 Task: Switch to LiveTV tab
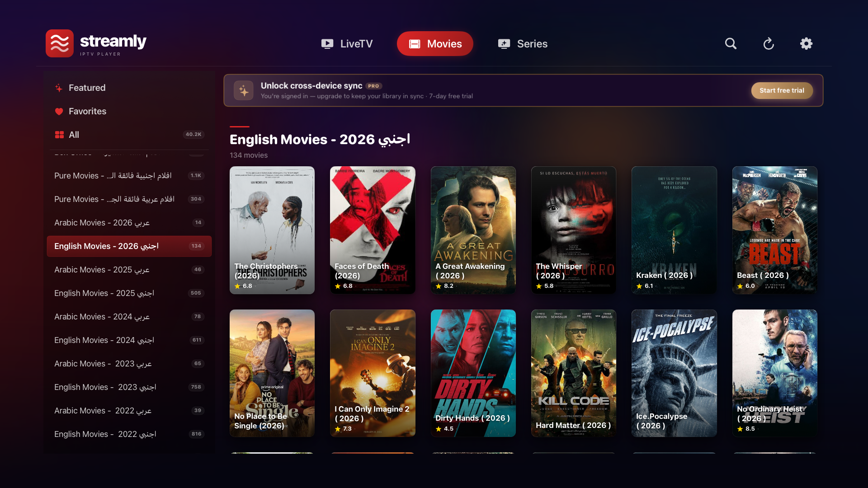(347, 44)
